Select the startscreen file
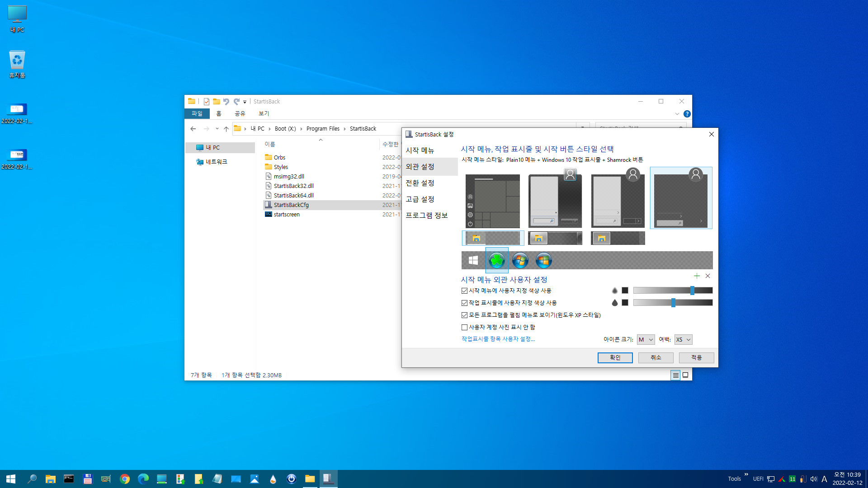This screenshot has width=868, height=488. tap(287, 215)
